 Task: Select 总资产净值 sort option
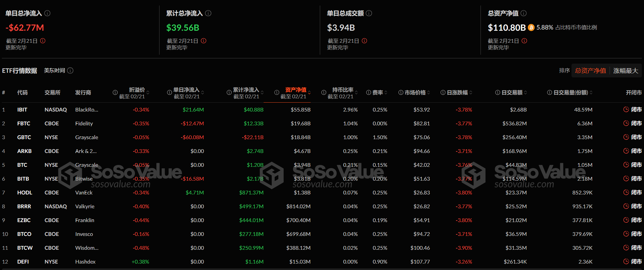tap(590, 71)
